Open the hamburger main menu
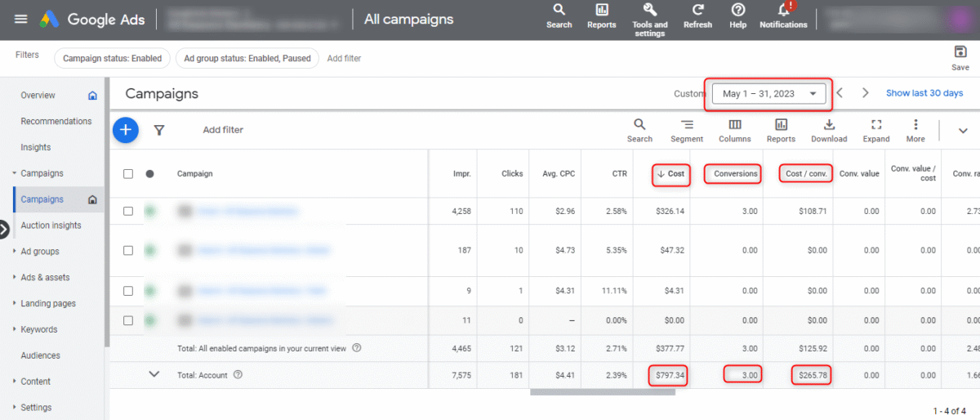The height and width of the screenshot is (420, 980). point(21,19)
